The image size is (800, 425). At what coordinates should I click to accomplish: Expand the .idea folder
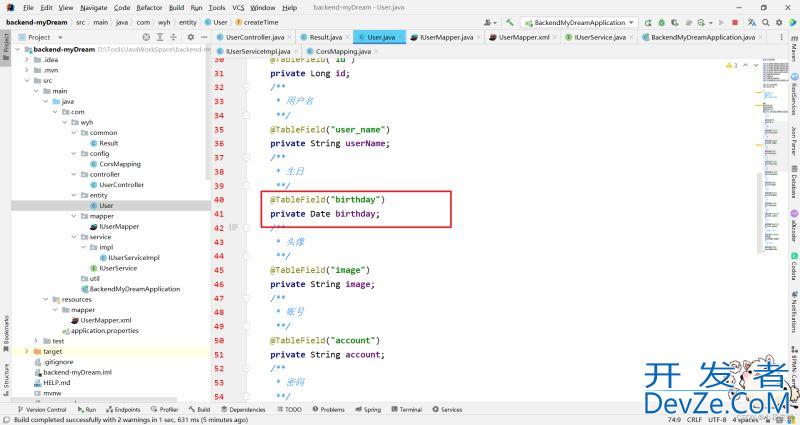27,60
